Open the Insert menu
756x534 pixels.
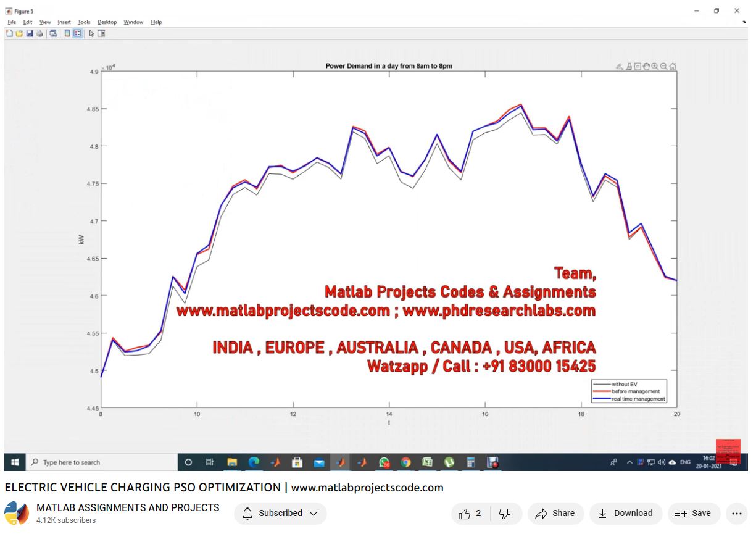point(64,22)
